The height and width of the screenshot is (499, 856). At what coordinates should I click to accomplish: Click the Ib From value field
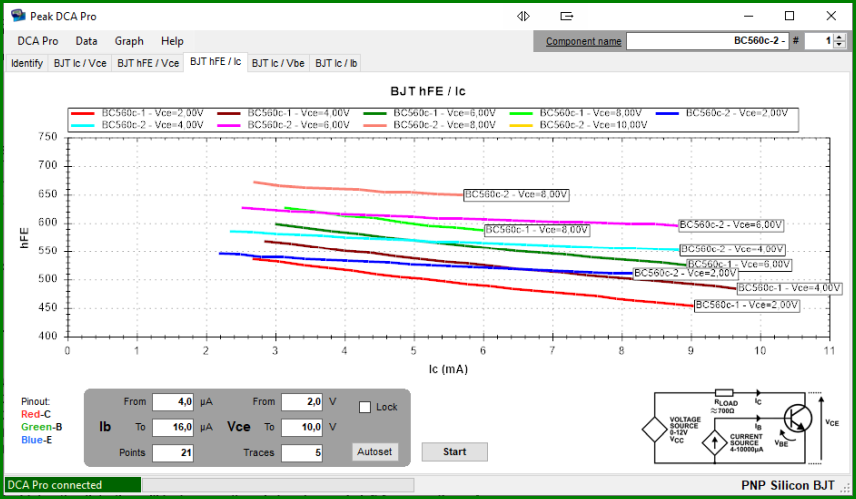click(x=173, y=402)
